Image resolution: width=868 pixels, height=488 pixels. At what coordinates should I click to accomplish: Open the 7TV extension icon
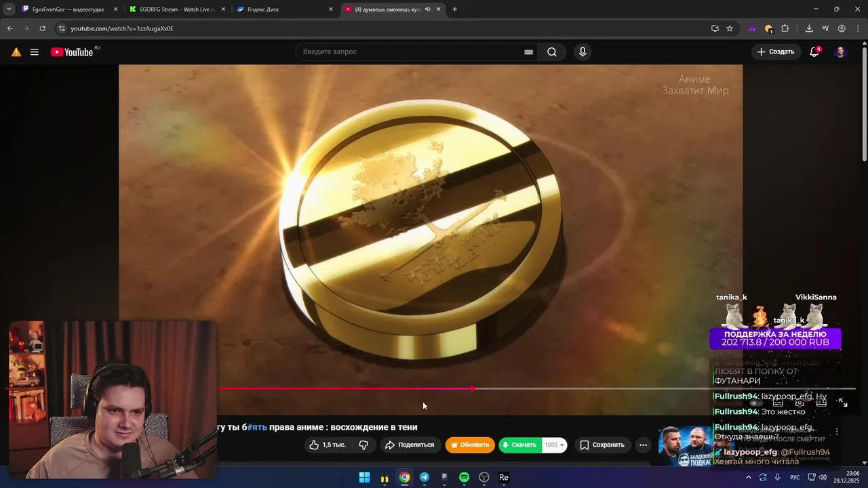(x=752, y=28)
